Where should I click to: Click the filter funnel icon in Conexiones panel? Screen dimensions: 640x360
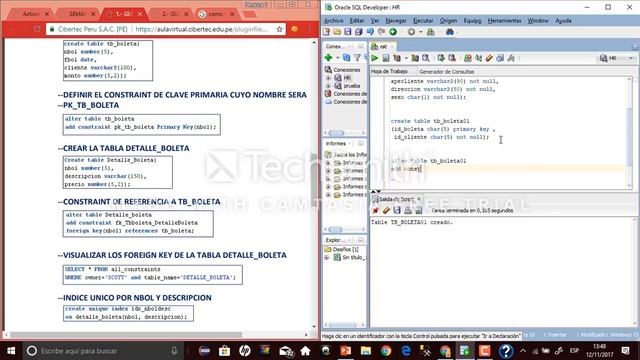click(x=357, y=58)
